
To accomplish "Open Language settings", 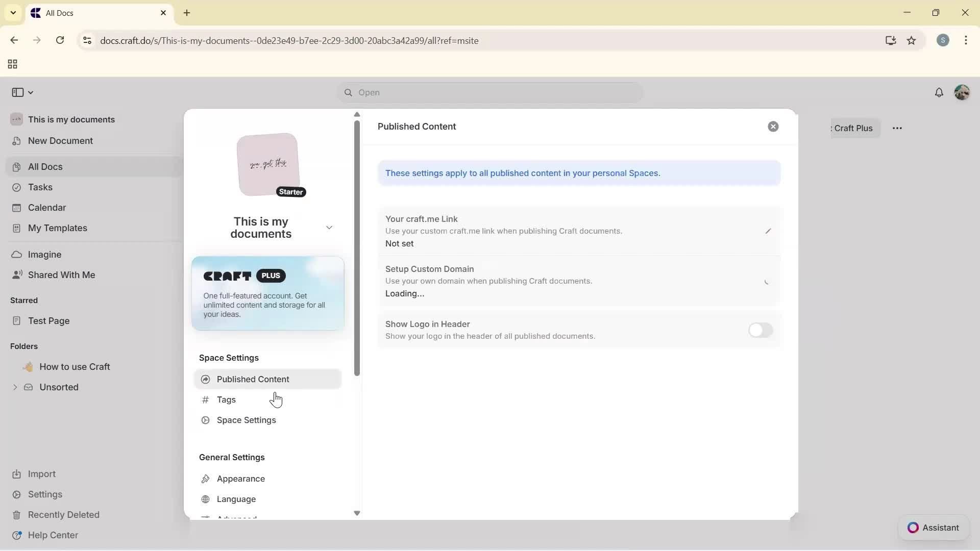I will click(x=236, y=499).
